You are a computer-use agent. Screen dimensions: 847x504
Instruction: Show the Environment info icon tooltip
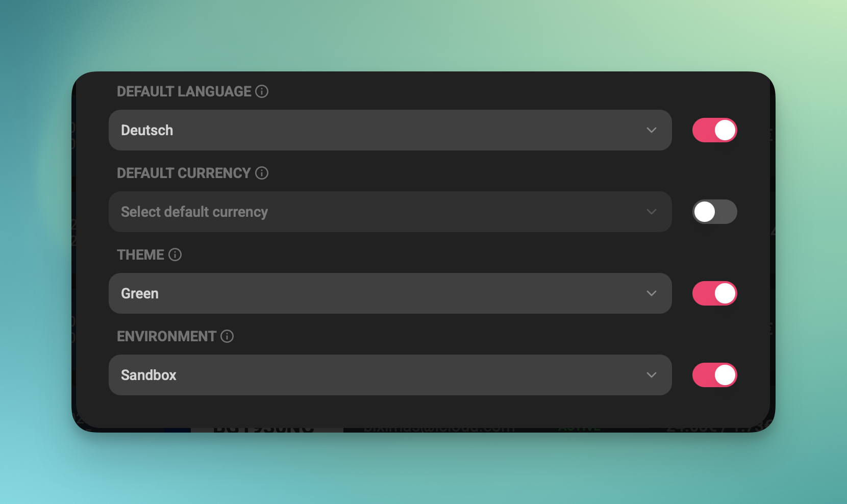coord(227,336)
